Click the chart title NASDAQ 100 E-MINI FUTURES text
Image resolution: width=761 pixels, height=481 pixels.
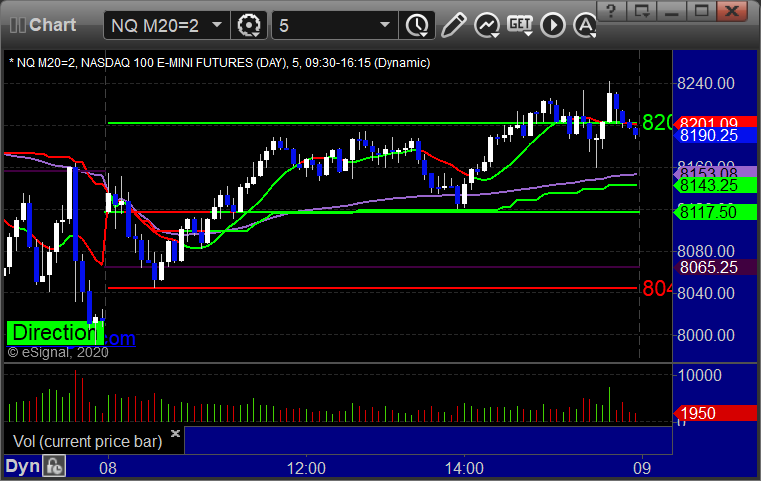pyautogui.click(x=167, y=63)
